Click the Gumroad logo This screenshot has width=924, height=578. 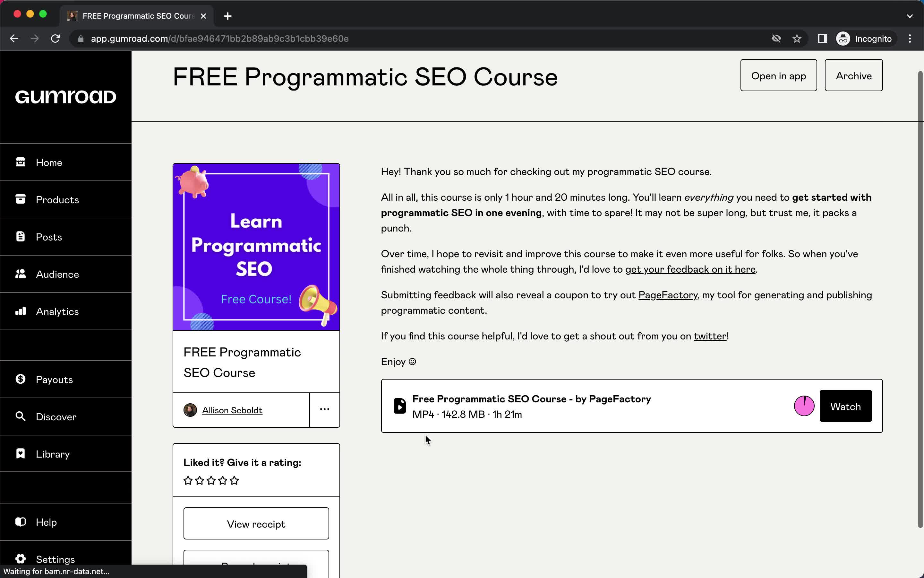[x=66, y=97]
